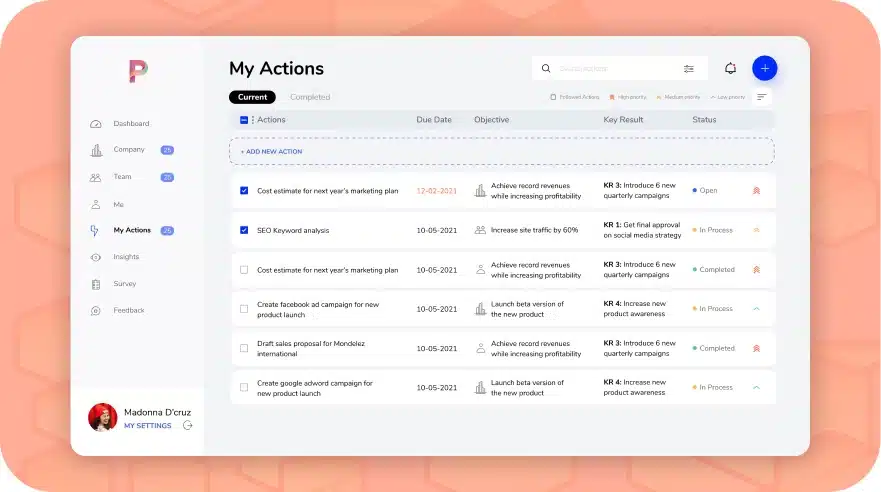Click the Open status indicator in the first row
This screenshot has width=881, height=492.
(x=705, y=190)
